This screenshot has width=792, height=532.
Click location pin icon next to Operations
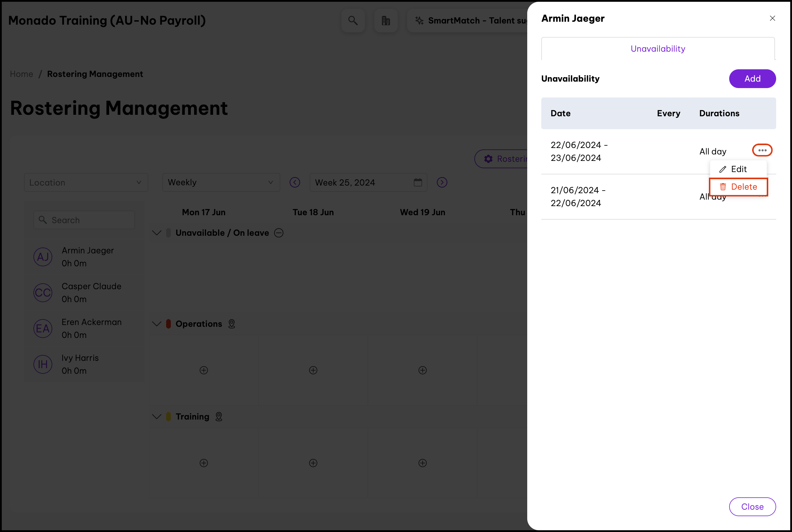click(x=232, y=324)
